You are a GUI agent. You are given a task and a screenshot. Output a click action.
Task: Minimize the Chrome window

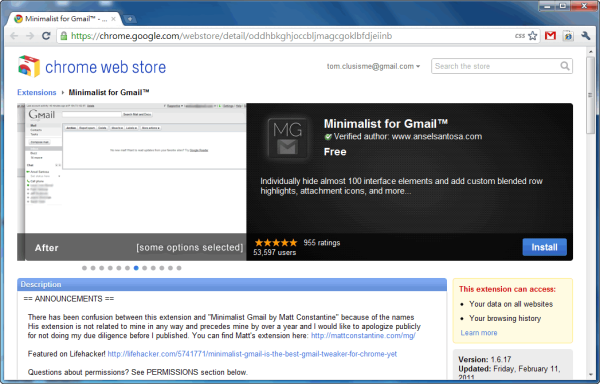point(547,6)
